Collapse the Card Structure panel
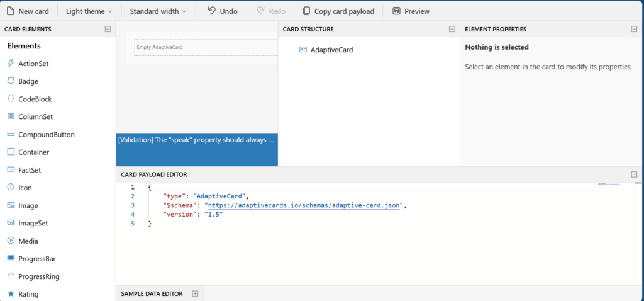This screenshot has height=301, width=644. pyautogui.click(x=452, y=29)
